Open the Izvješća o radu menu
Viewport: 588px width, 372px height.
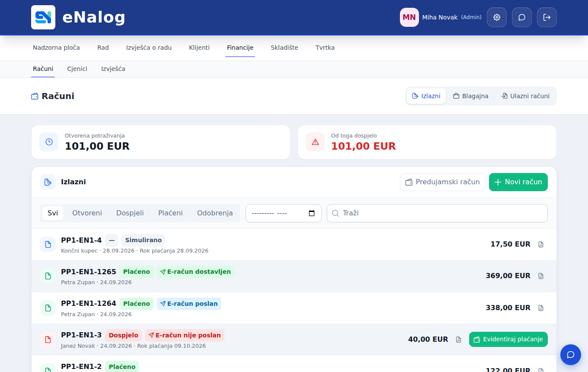click(x=149, y=48)
